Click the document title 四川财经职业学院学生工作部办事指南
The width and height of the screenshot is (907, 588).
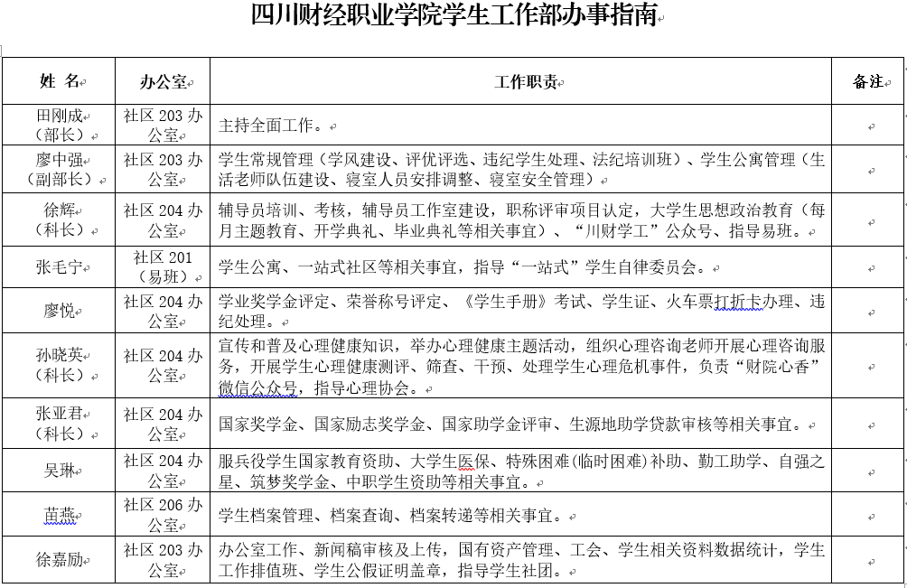pos(453,18)
